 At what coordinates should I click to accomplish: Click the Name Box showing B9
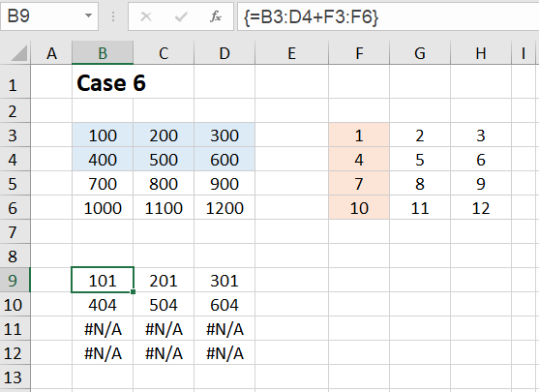[48, 16]
